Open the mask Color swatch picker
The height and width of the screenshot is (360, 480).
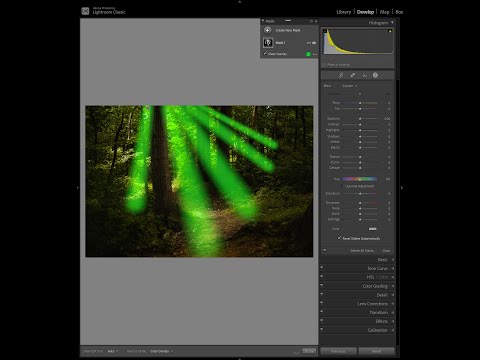(372, 229)
